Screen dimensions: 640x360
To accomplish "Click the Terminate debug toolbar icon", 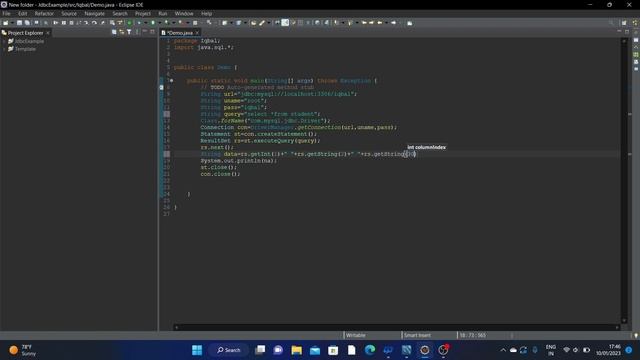I will point(71,23).
